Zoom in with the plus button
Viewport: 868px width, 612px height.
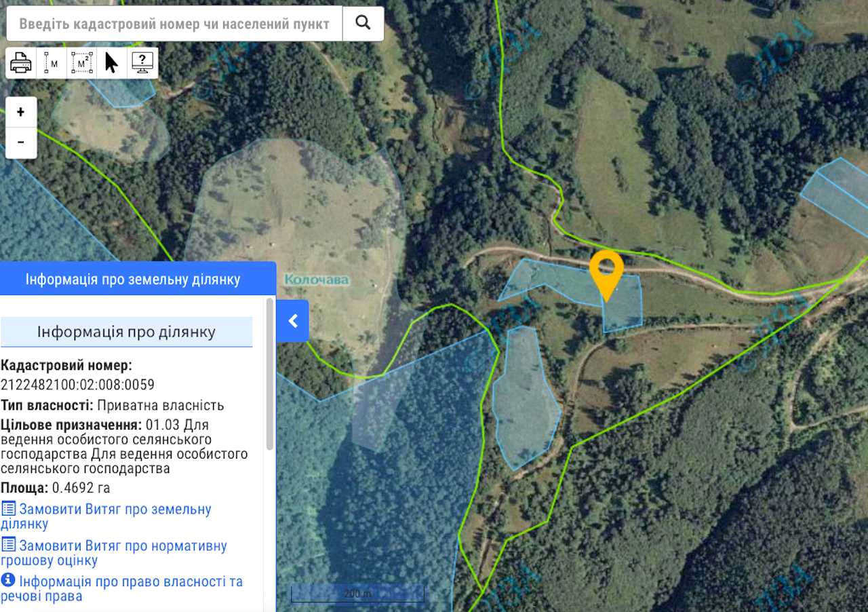21,112
